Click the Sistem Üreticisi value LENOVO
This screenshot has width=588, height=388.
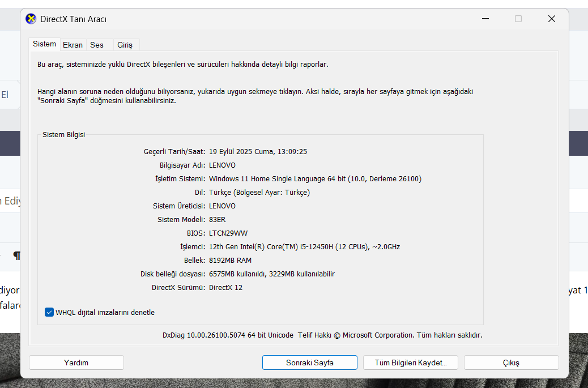223,206
